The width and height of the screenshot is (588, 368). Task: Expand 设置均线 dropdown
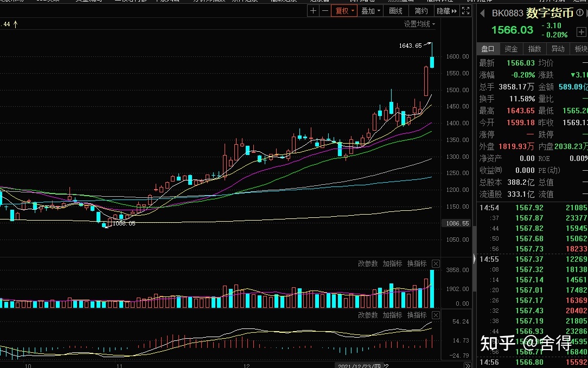coord(419,24)
